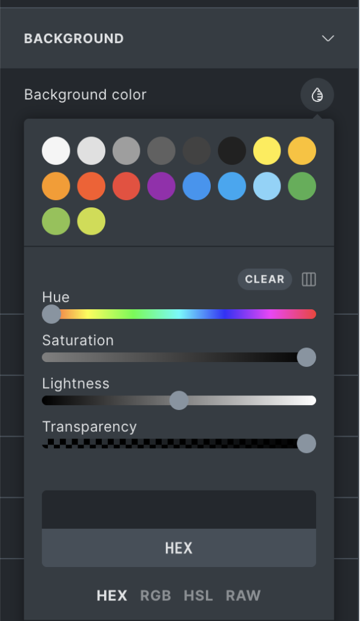Collapse the Background section chevron
The image size is (364, 621).
click(x=328, y=39)
